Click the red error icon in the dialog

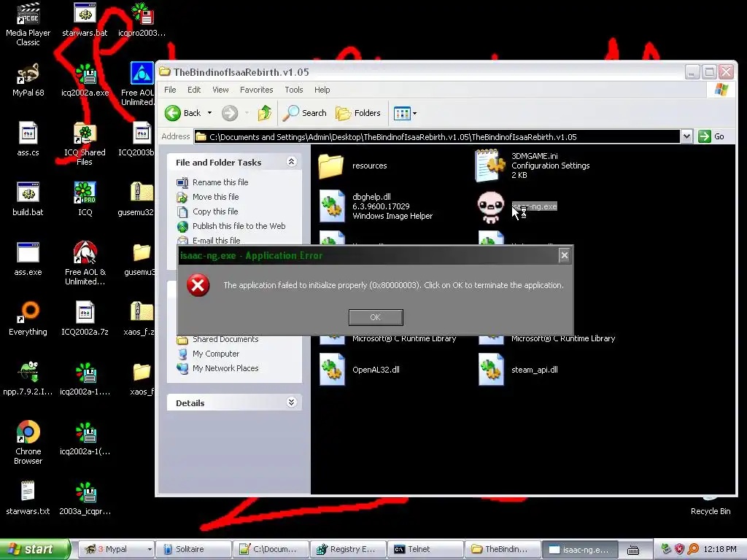(198, 285)
